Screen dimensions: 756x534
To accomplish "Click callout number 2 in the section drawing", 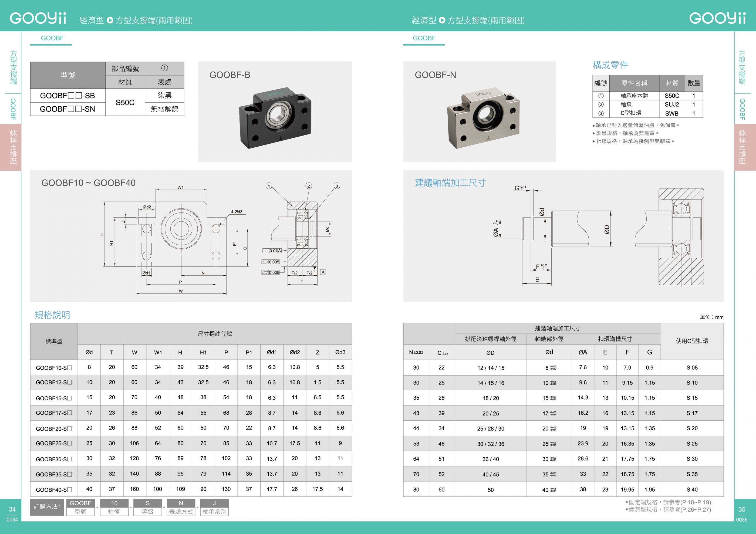I will (309, 186).
